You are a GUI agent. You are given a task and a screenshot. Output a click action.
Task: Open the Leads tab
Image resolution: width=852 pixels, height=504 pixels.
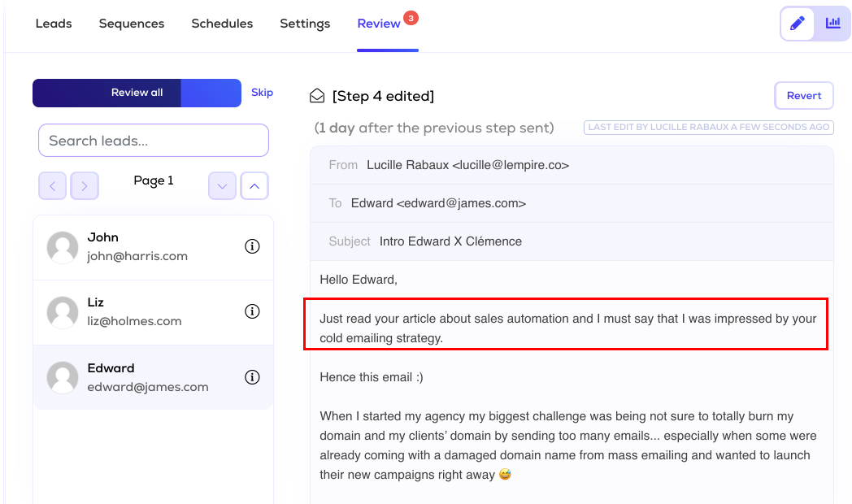(x=54, y=24)
